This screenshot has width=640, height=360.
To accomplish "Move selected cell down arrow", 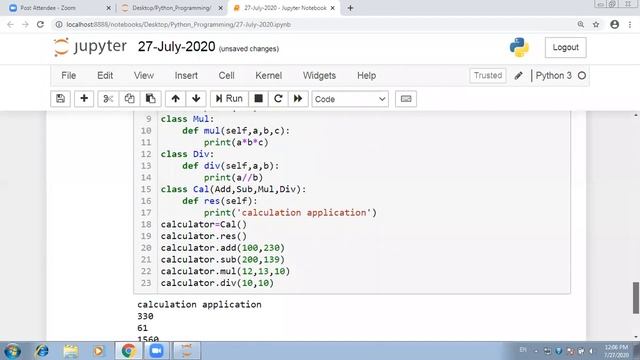I will pos(196,99).
